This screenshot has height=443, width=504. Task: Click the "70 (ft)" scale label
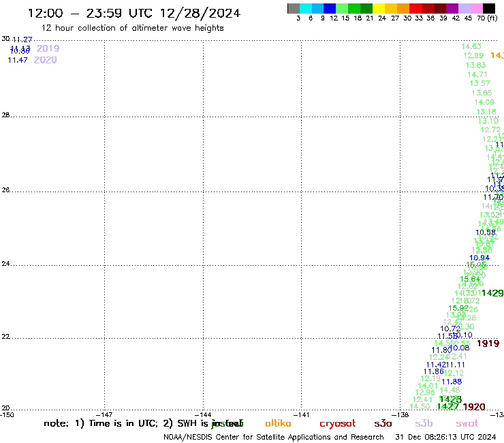[x=487, y=18]
